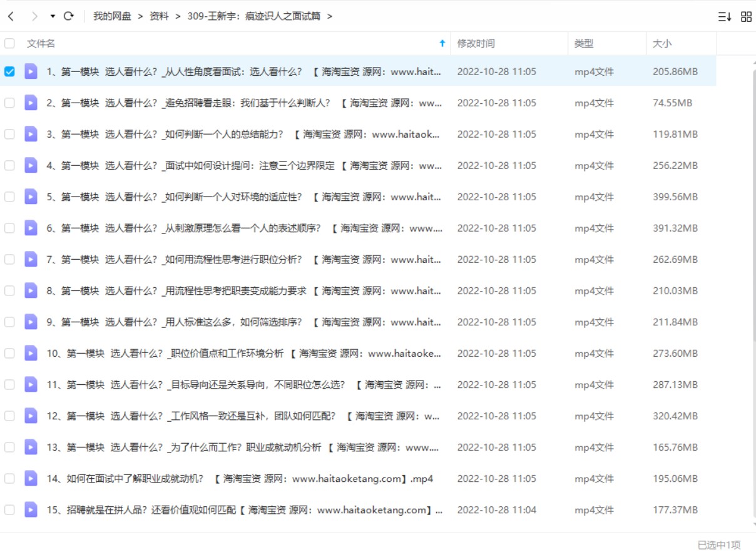
Task: Go forward with the right arrow icon
Action: click(x=35, y=16)
